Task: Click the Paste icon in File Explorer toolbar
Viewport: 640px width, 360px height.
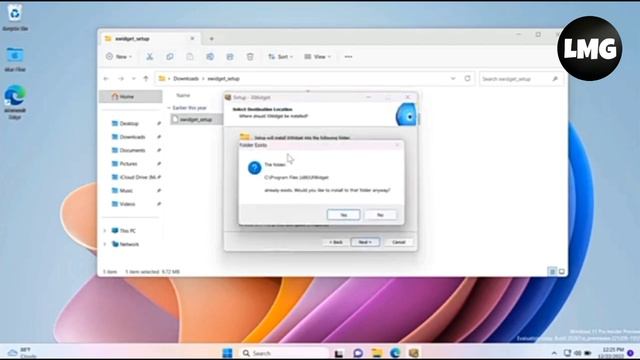Action: (x=190, y=57)
